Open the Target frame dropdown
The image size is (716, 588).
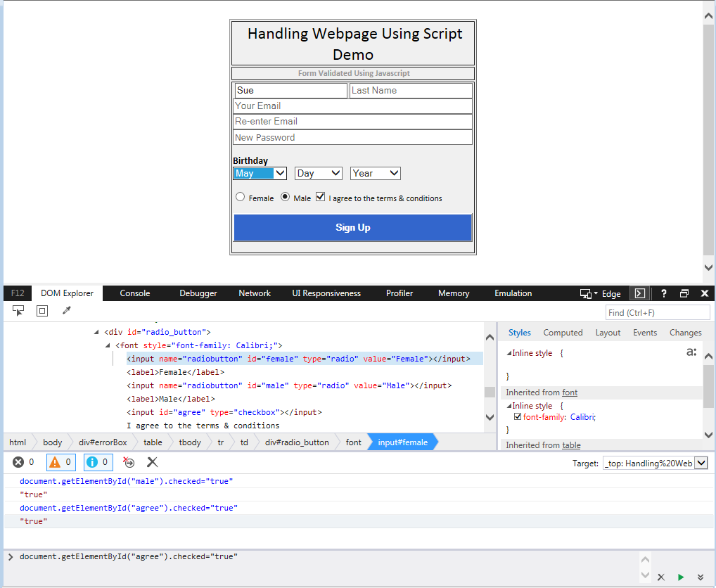click(656, 463)
